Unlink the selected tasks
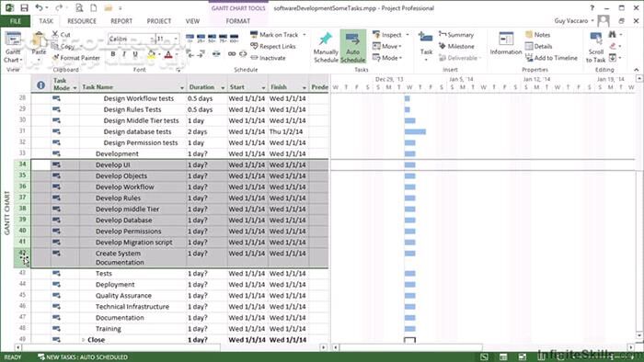 243,54
